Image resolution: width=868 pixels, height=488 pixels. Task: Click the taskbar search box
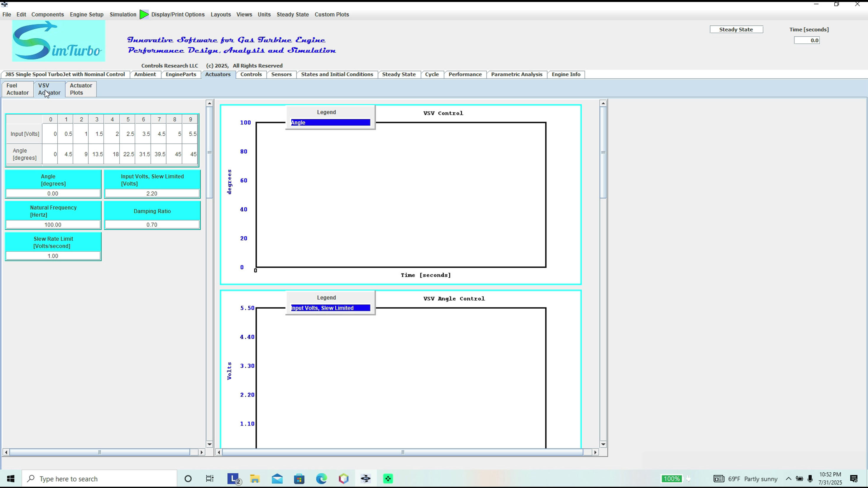[x=99, y=479]
